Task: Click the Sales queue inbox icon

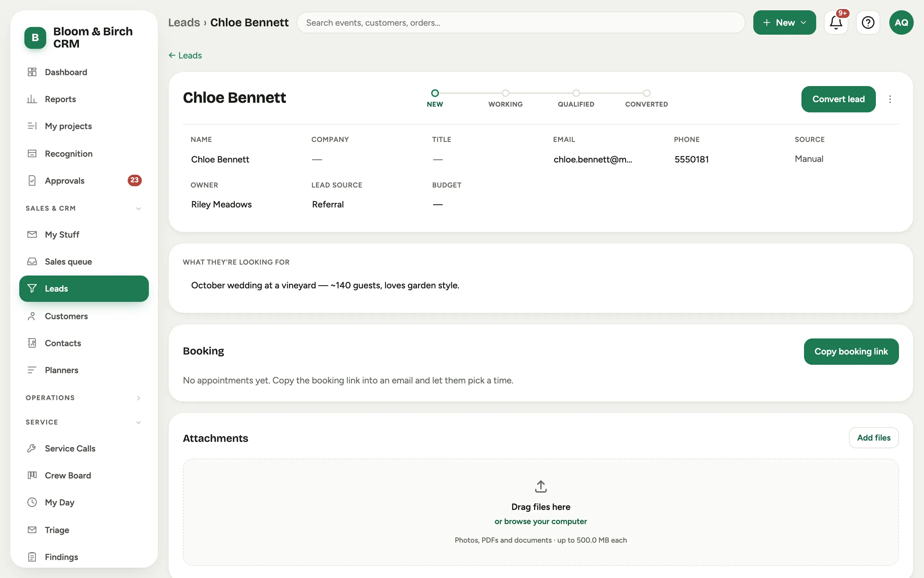Action: pyautogui.click(x=32, y=261)
